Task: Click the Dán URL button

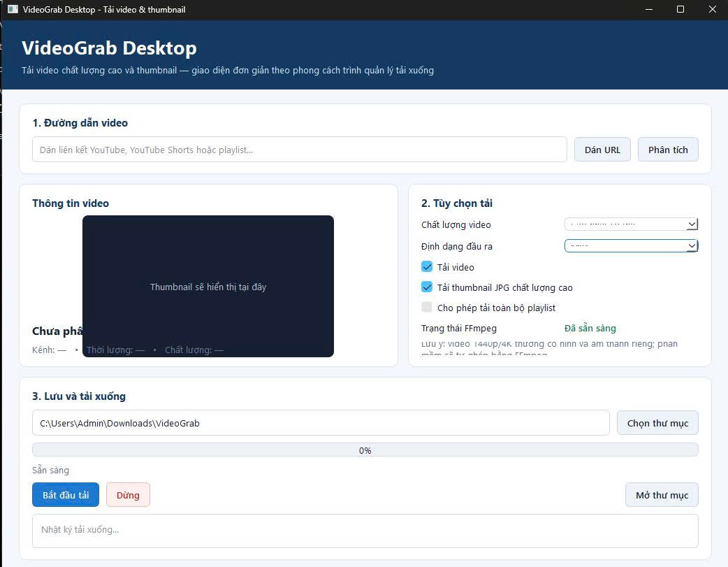Action: pyautogui.click(x=602, y=150)
